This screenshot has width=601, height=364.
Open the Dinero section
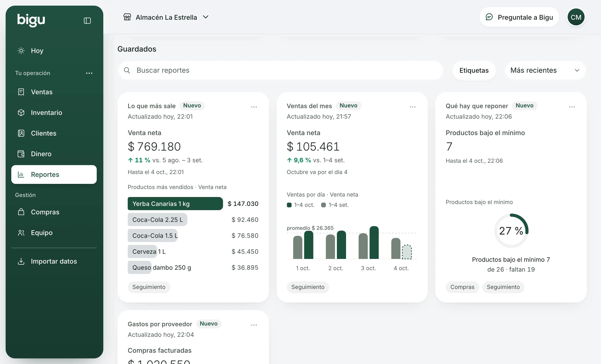click(x=54, y=154)
